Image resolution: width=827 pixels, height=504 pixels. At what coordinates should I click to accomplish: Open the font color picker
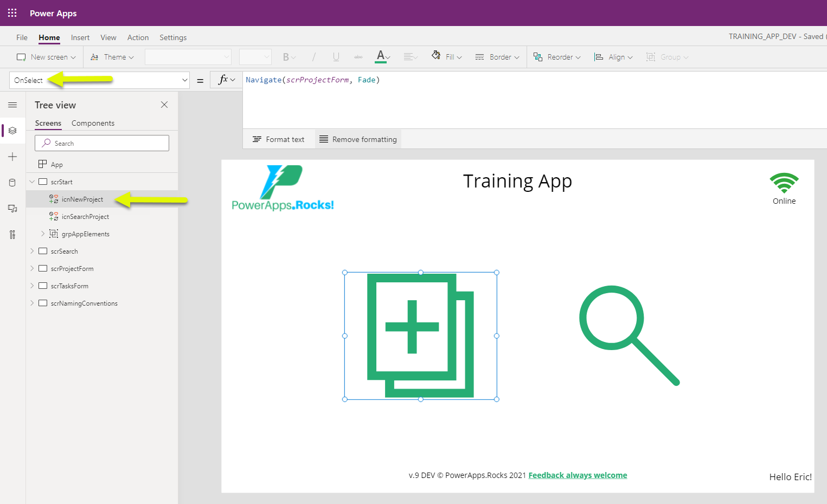click(383, 56)
